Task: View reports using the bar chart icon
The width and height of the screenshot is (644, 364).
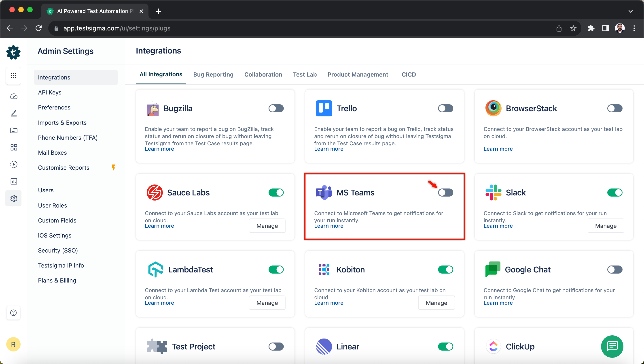Action: pos(13,181)
